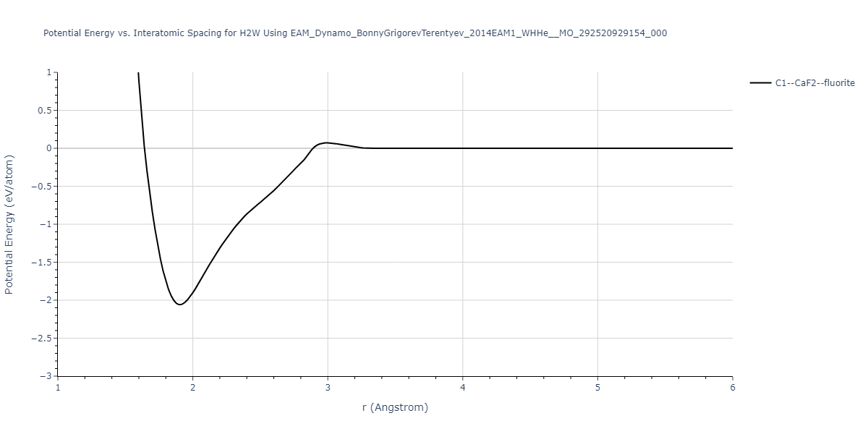Select the Potential Energy (eV/atom) y-axis title
Image resolution: width=868 pixels, height=434 pixels.
coord(9,224)
